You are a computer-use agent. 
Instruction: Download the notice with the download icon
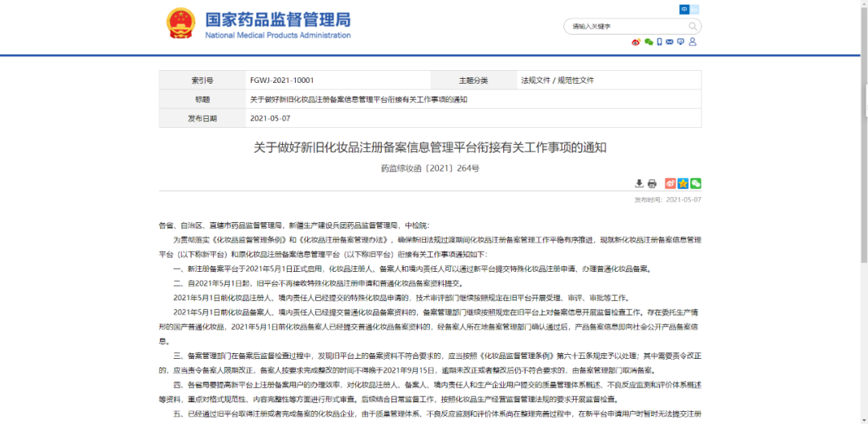click(x=639, y=183)
